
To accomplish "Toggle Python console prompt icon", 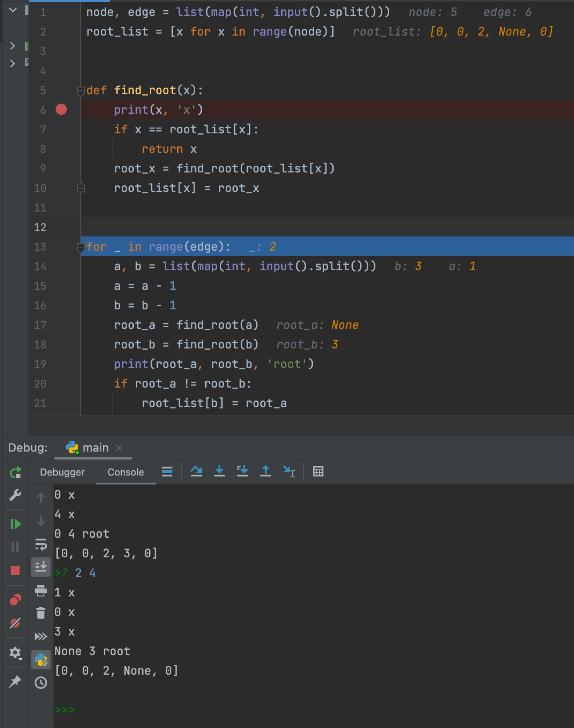I will tap(41, 660).
